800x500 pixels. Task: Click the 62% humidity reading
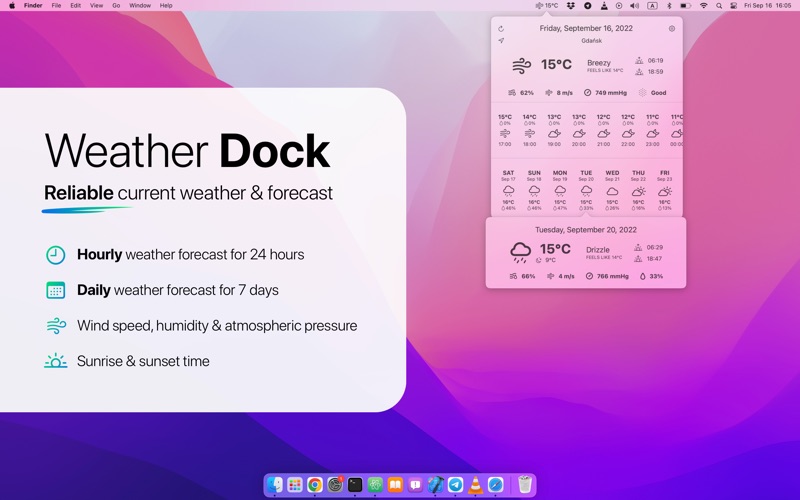[521, 93]
